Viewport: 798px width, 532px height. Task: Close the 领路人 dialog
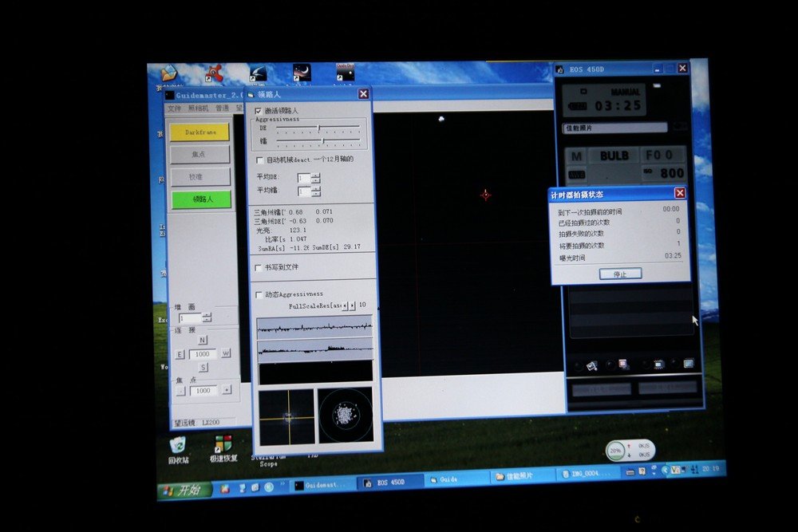tap(363, 94)
